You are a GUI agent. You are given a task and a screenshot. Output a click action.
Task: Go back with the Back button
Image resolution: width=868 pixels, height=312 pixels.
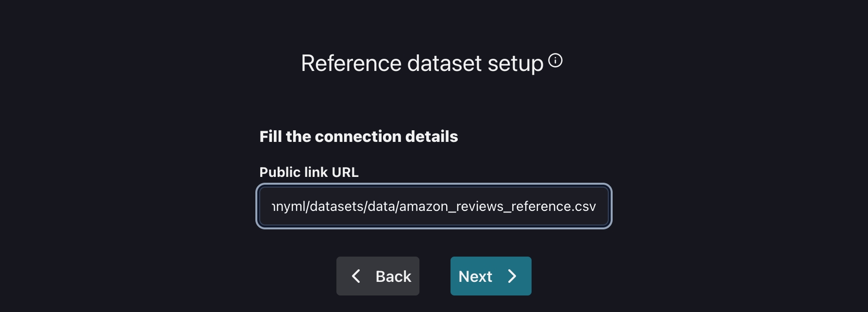pyautogui.click(x=378, y=276)
